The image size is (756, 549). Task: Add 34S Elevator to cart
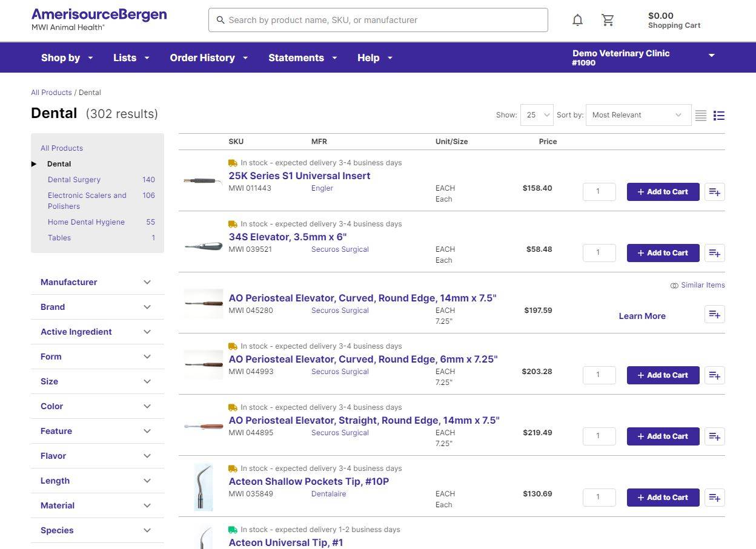click(663, 253)
